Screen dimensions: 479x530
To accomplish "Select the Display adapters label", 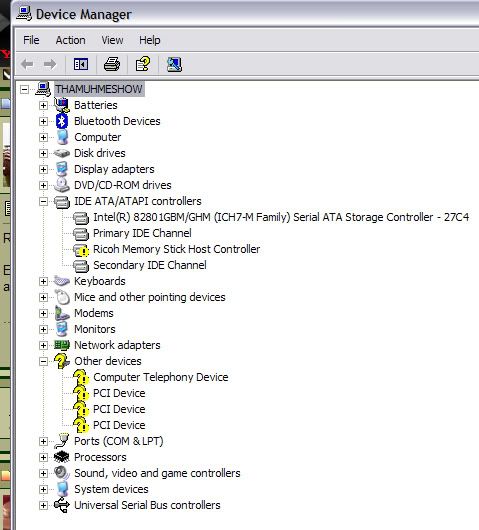I will (114, 169).
